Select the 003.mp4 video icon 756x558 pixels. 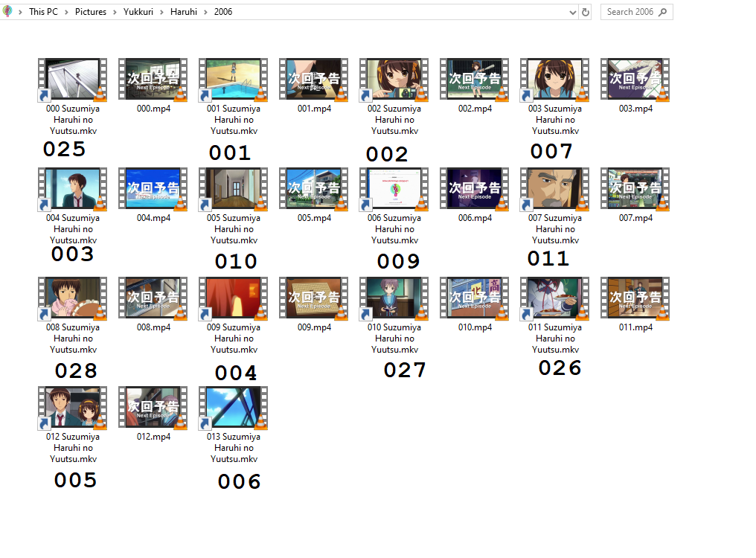tap(635, 80)
